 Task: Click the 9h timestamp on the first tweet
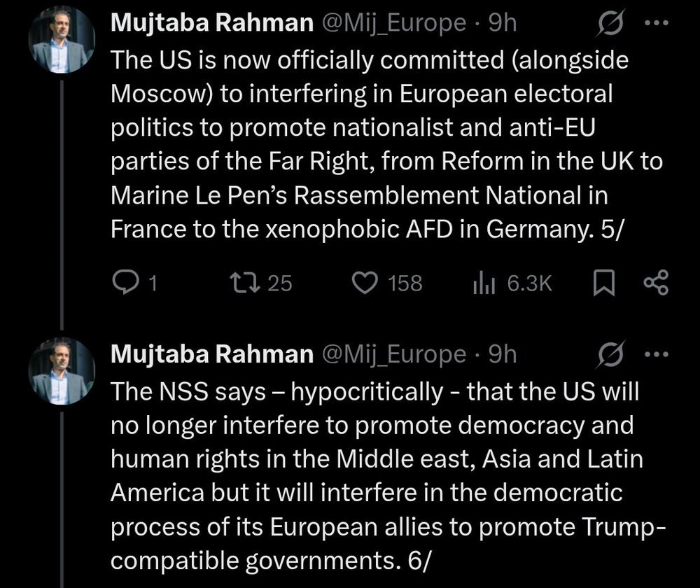pyautogui.click(x=502, y=24)
